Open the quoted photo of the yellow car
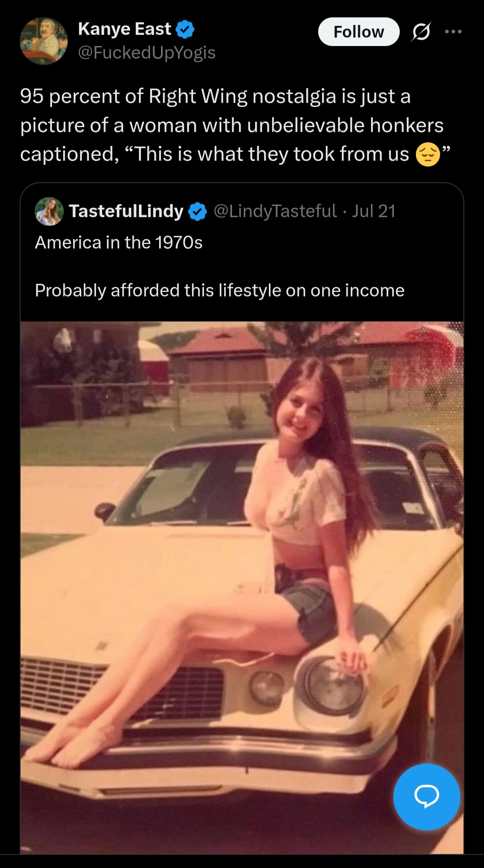Screen dimensions: 484x868 pos(242,588)
